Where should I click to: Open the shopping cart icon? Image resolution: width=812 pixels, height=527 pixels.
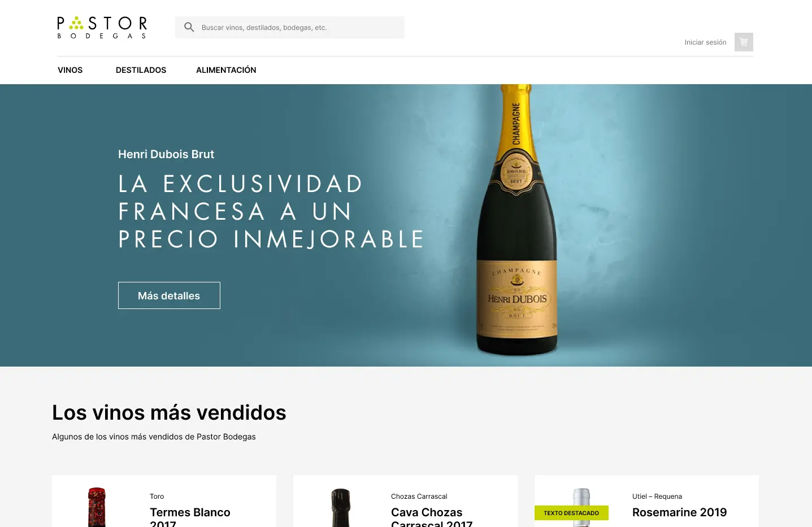744,42
